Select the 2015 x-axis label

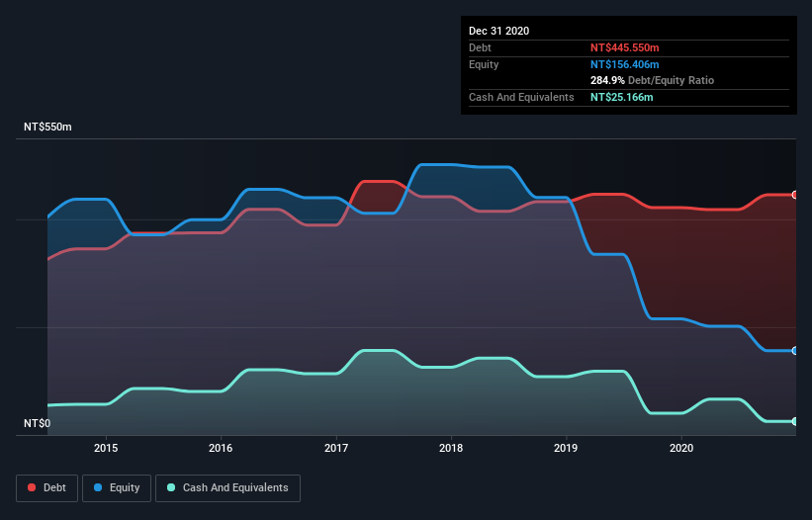pyautogui.click(x=106, y=448)
